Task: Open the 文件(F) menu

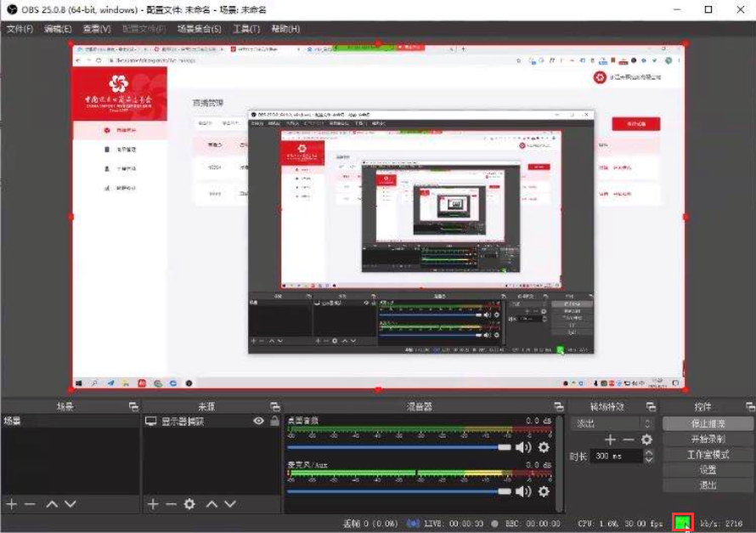Action: [20, 29]
